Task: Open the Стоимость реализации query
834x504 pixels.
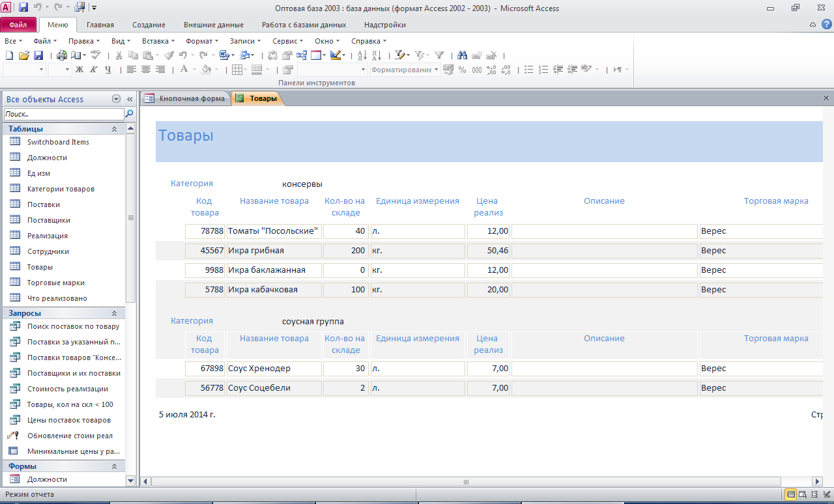Action: point(68,389)
